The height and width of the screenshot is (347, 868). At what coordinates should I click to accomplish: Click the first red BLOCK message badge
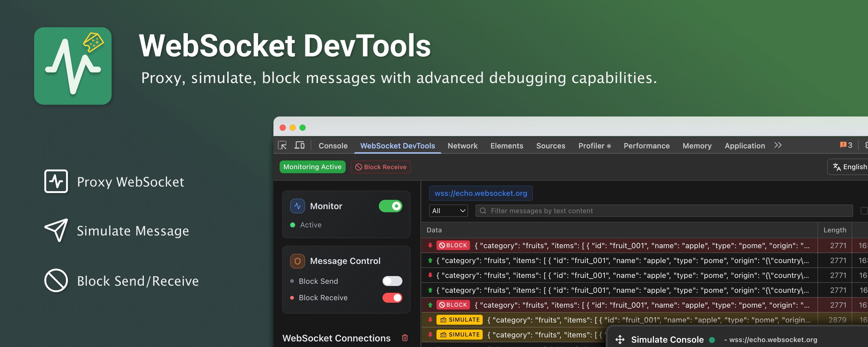click(x=453, y=245)
